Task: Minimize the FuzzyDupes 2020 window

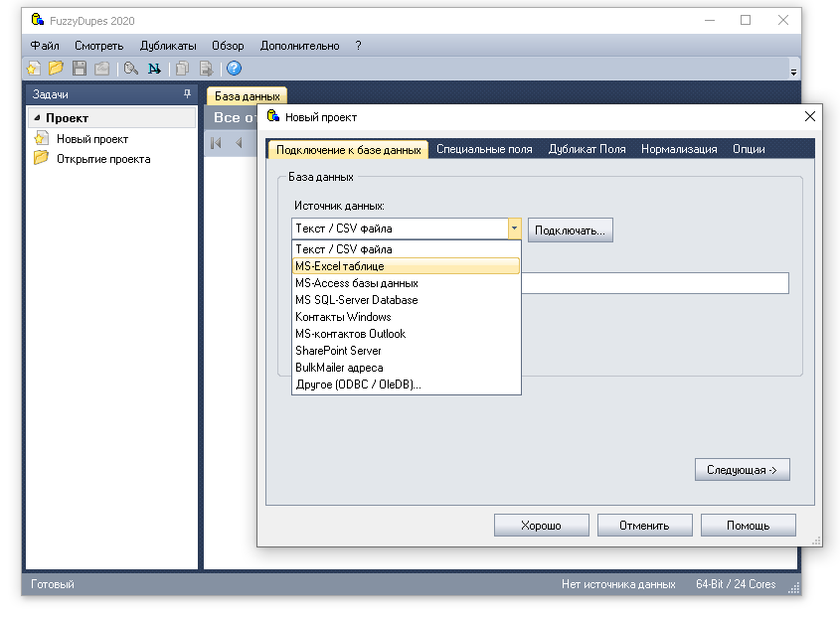Action: tap(710, 20)
